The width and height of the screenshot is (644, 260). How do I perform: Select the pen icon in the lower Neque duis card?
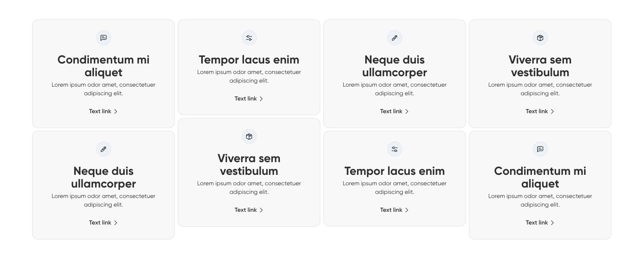click(x=104, y=149)
